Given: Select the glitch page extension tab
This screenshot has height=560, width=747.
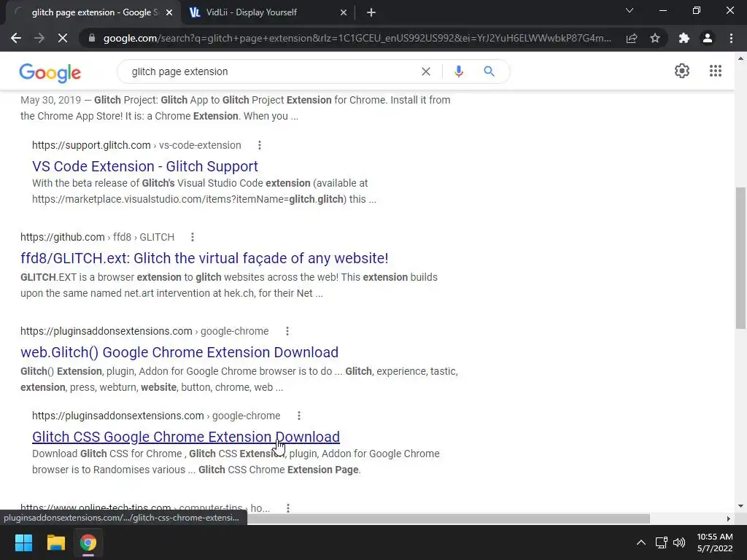Looking at the screenshot, I should (94, 12).
